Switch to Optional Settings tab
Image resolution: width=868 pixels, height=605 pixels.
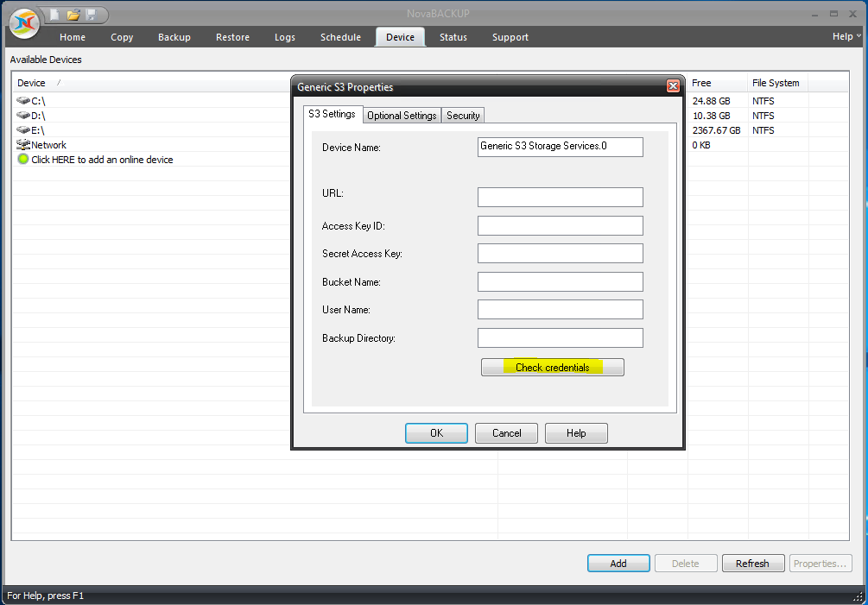pos(402,115)
